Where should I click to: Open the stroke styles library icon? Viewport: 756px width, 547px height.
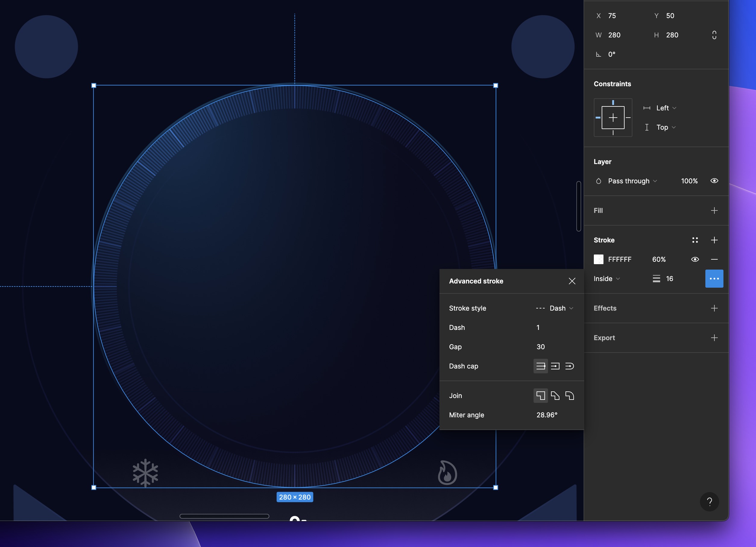click(x=695, y=240)
